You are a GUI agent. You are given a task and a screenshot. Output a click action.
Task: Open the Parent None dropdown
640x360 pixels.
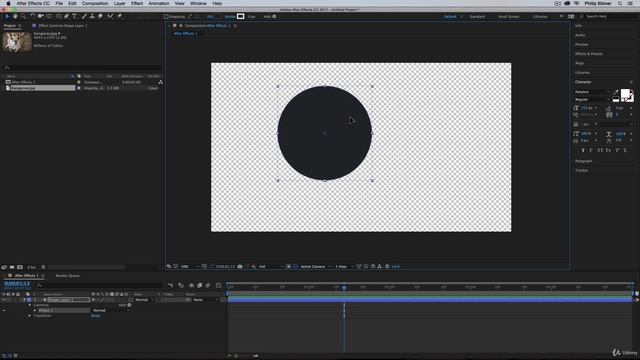point(206,300)
